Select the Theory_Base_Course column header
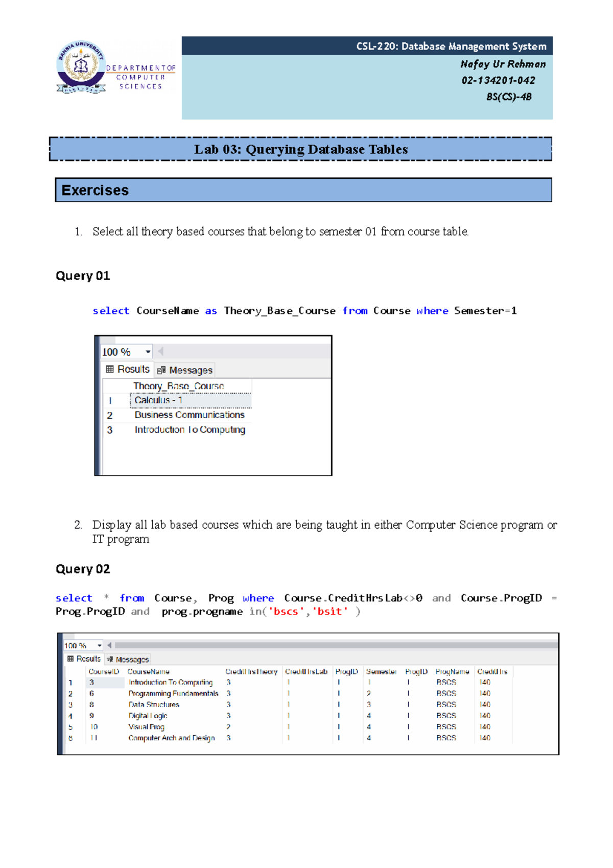The height and width of the screenshot is (868, 613). [178, 386]
